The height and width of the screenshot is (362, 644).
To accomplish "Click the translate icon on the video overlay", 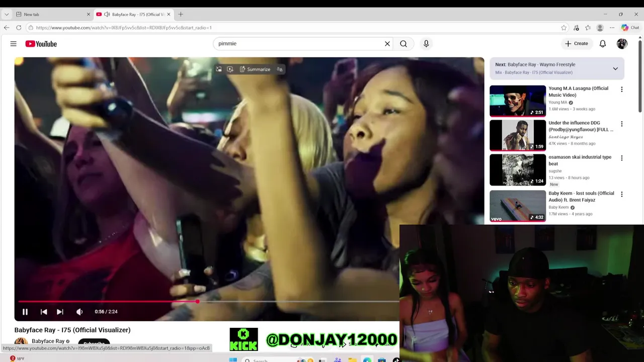I will pyautogui.click(x=280, y=69).
